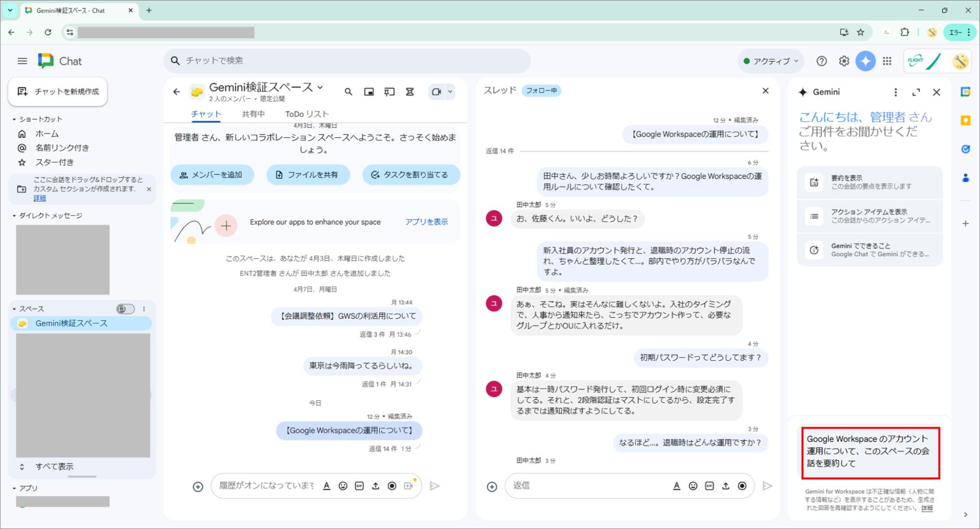Open スペース section more options menu
Screen dimensions: 980x529
(x=144, y=309)
